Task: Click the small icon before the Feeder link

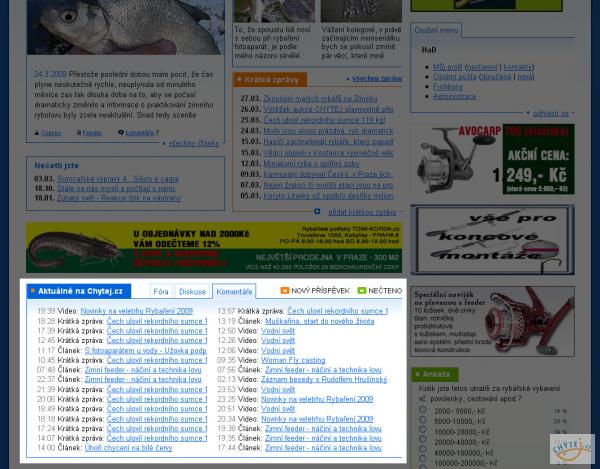Action: 79,133
